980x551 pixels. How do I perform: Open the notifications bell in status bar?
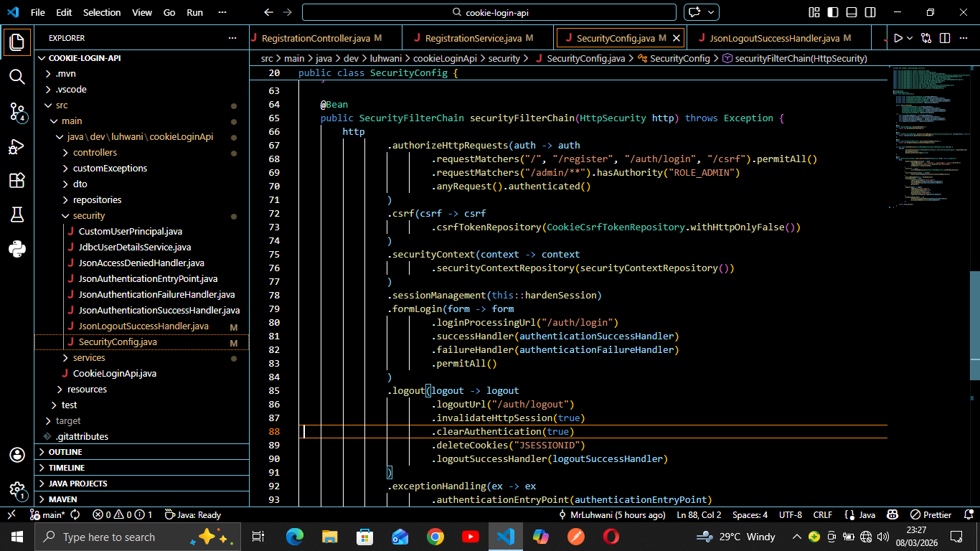[x=969, y=515]
